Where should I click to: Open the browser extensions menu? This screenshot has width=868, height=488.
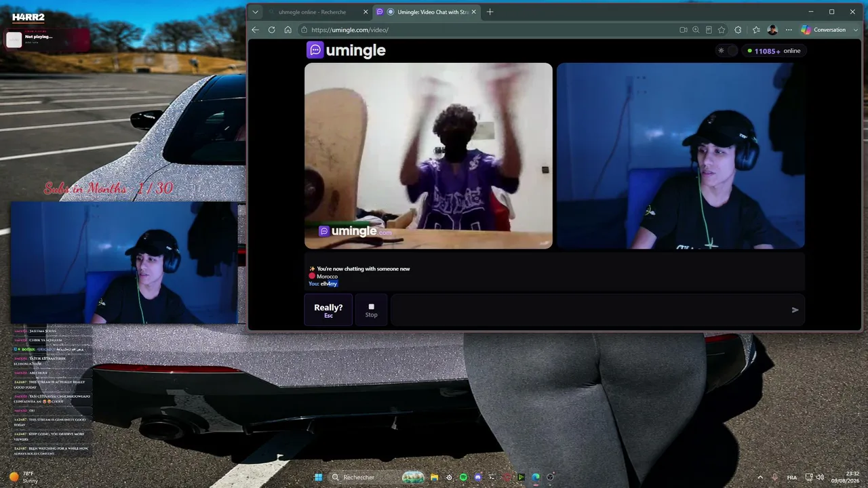pyautogui.click(x=738, y=30)
